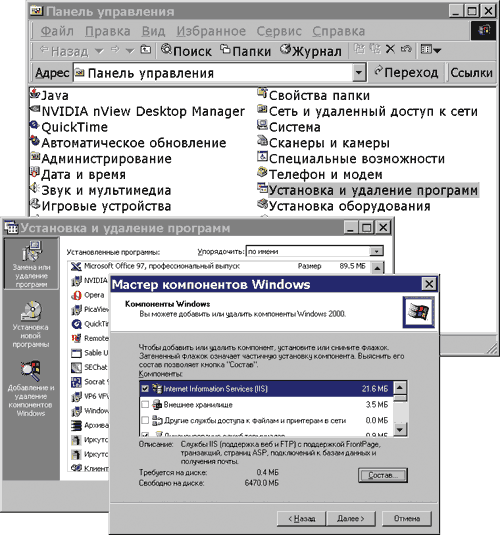Click the Замена или удаление программ sidebar icon

tap(31, 264)
